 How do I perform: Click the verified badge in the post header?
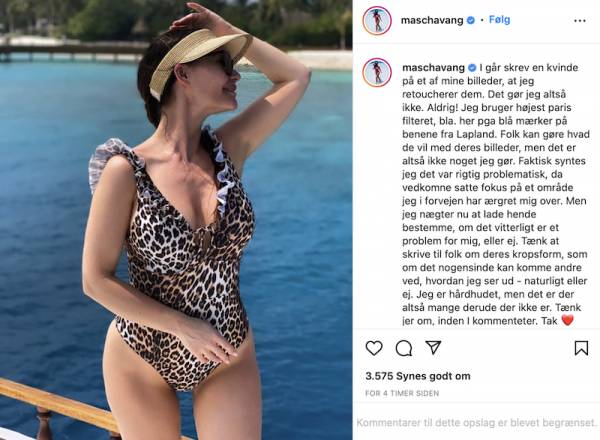tap(471, 20)
